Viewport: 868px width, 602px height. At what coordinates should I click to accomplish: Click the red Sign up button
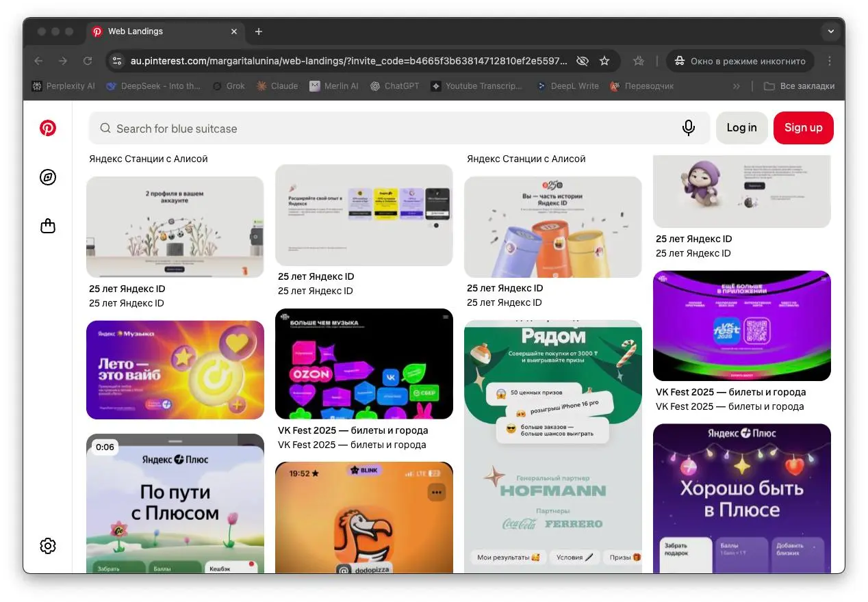coord(803,128)
